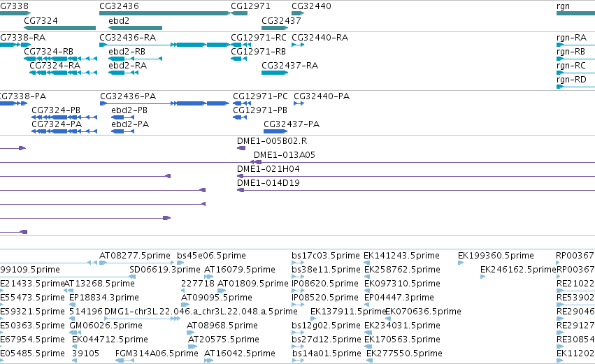Click the CG32436 gene label
Image resolution: width=595 pixels, height=364 pixels.
119,6
